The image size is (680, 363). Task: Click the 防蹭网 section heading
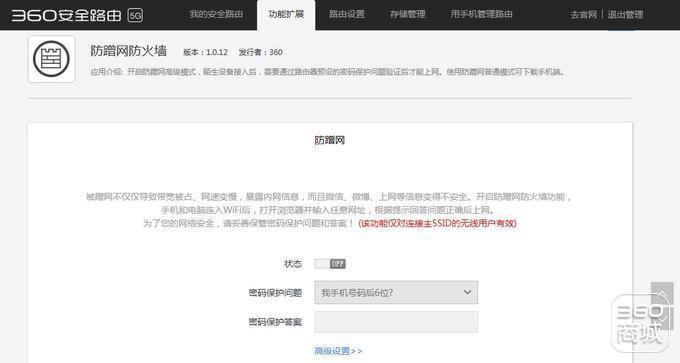click(x=330, y=140)
